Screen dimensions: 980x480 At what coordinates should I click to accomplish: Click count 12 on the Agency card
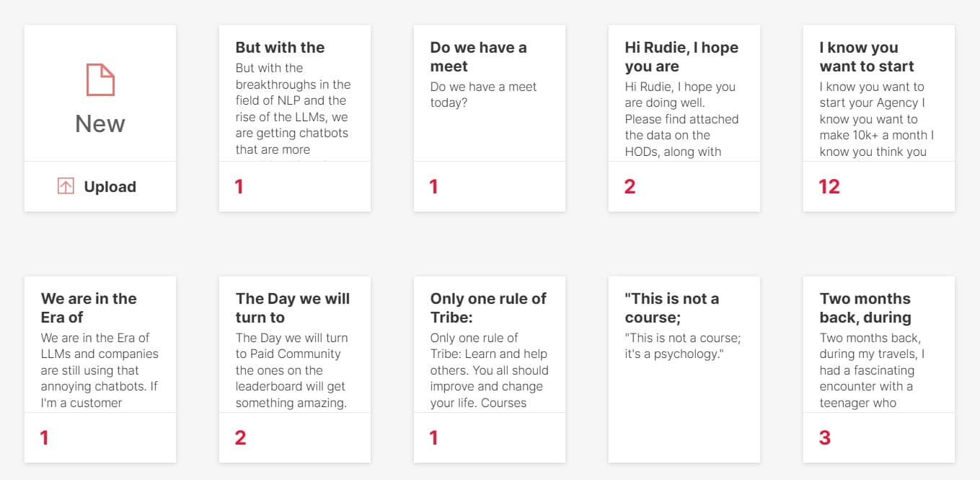[829, 187]
